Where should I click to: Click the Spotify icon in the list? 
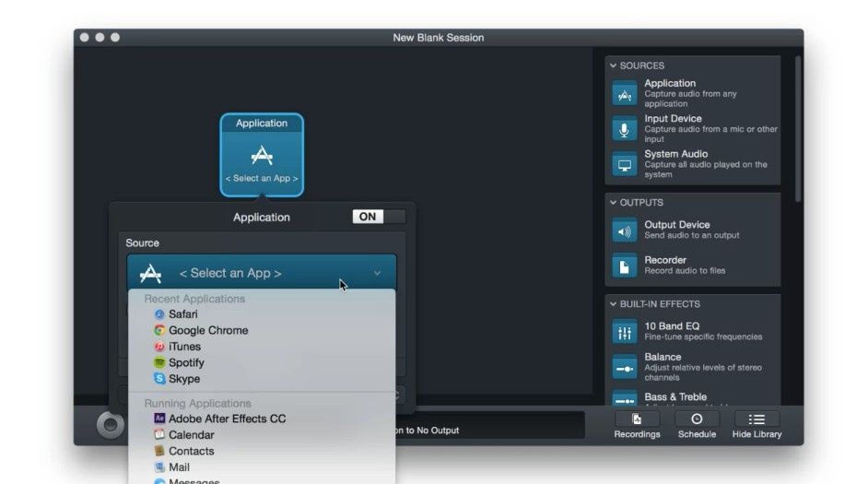pos(159,362)
